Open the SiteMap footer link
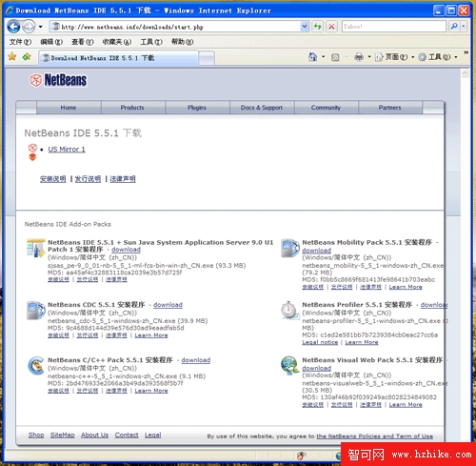The height and width of the screenshot is (466, 476). pyautogui.click(x=63, y=436)
